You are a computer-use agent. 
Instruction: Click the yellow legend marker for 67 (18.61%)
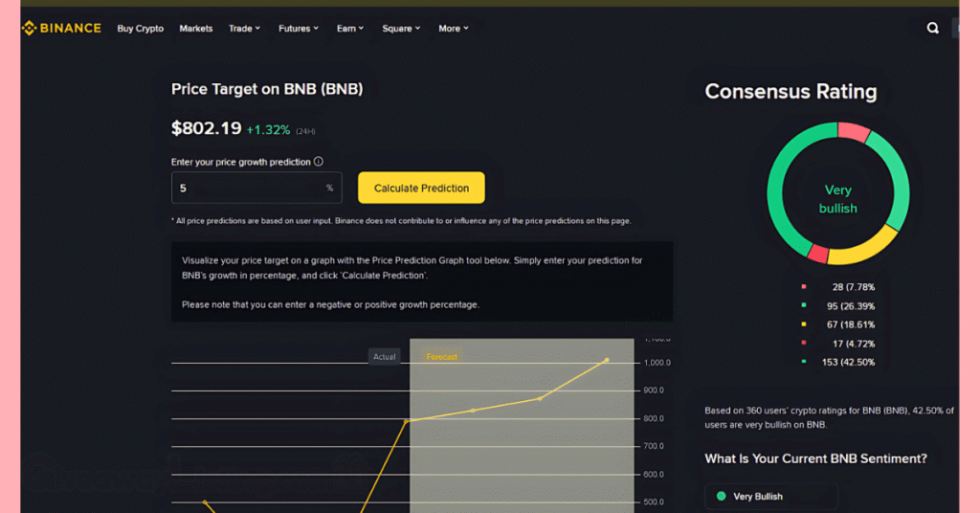click(804, 324)
